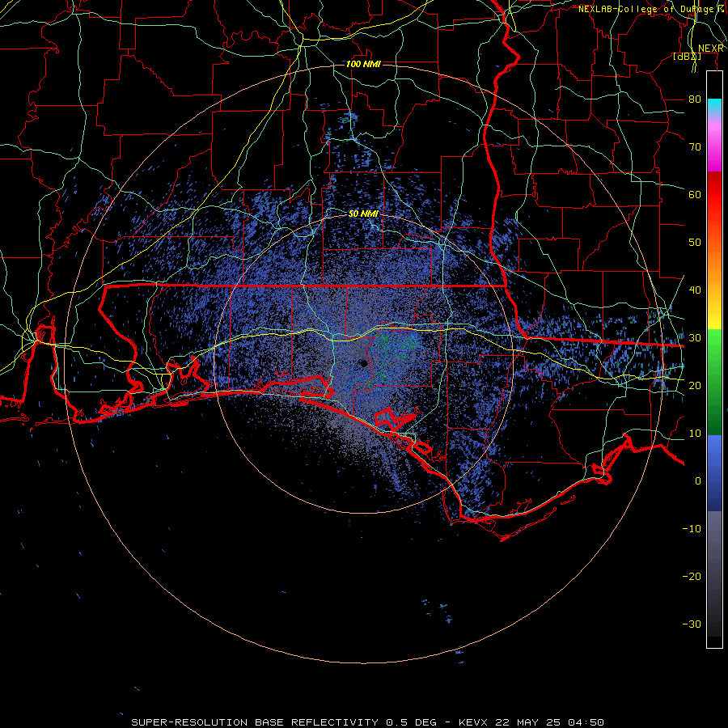Select the black radar site dot
Viewport: 728px width, 728px height.
[364, 363]
